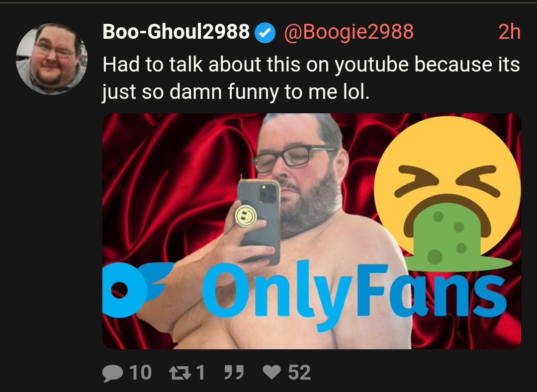Open the Boo-Ghoul2988 display name
Viewport: 537px width, 392px height.
[176, 32]
